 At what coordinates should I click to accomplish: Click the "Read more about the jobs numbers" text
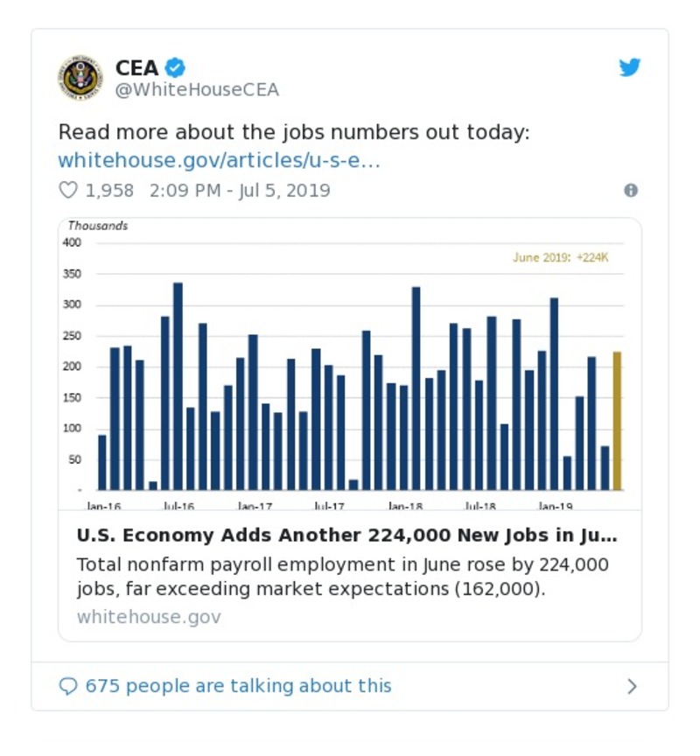pyautogui.click(x=294, y=132)
